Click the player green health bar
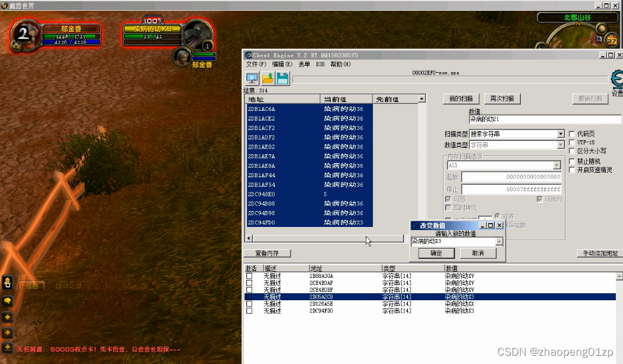 pyautogui.click(x=71, y=36)
